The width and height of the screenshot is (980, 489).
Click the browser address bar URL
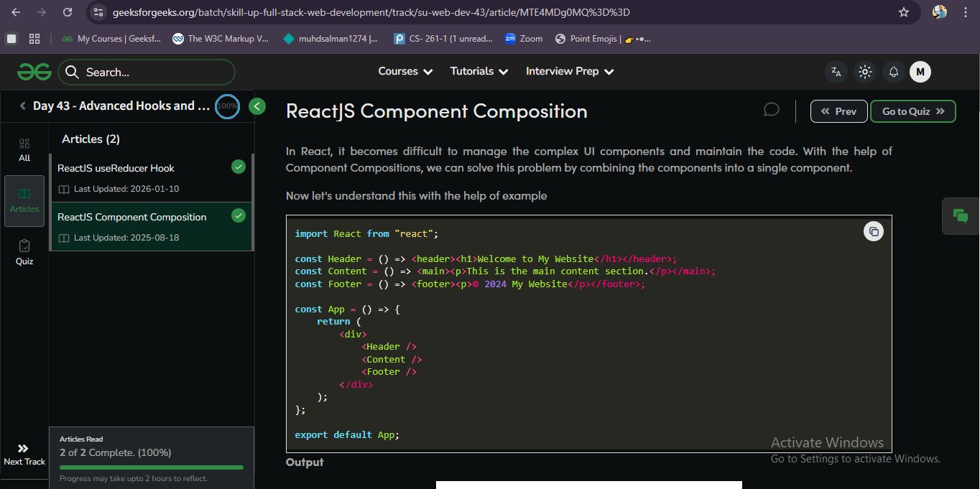point(371,12)
